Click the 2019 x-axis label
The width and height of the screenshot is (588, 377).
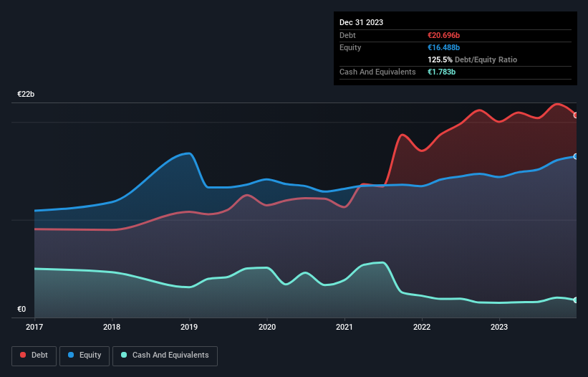[x=189, y=327]
